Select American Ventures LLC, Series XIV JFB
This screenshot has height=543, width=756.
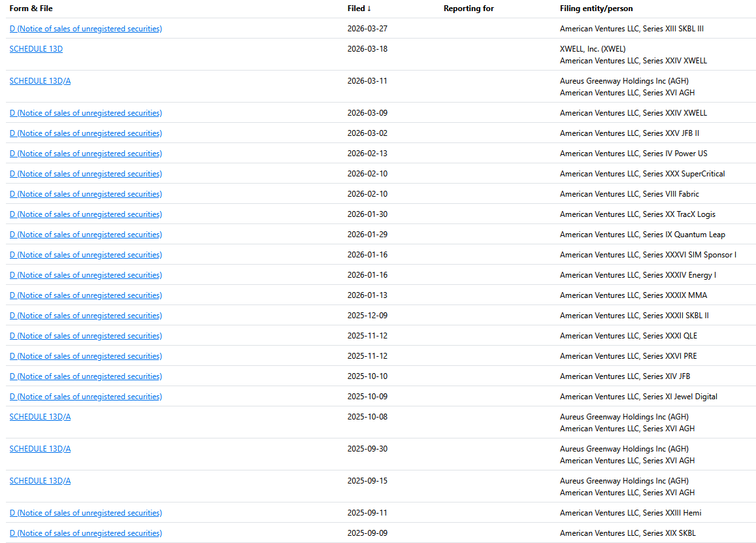point(625,376)
